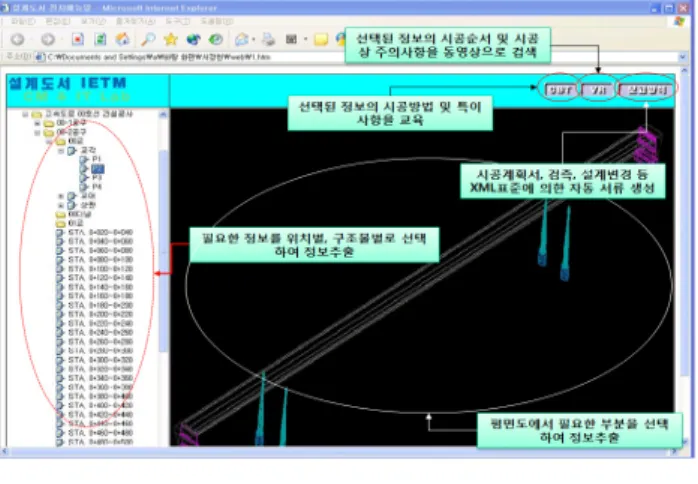Expand the 상판 tree node
This screenshot has width=698, height=484.
(x=61, y=205)
